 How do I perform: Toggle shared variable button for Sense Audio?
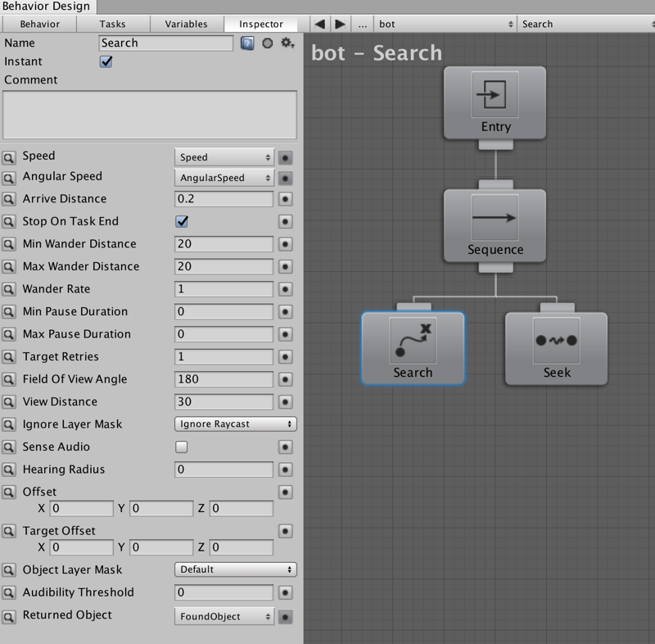(x=285, y=447)
